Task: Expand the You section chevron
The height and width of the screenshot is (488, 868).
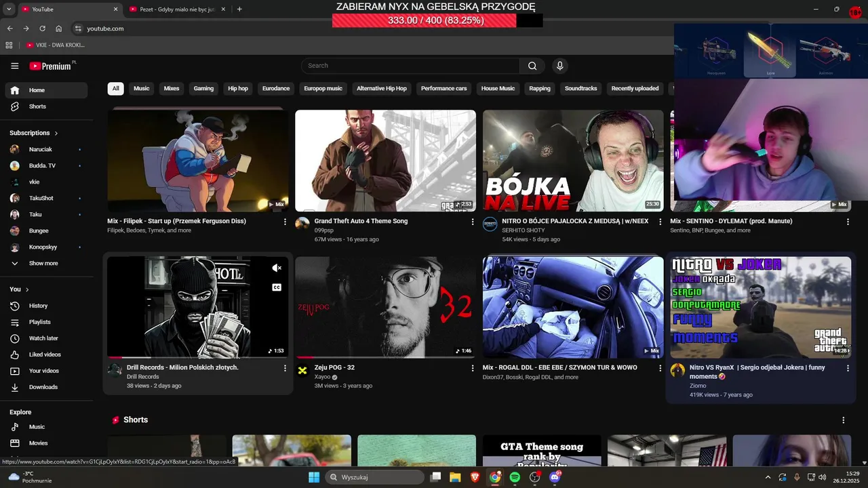Action: (x=27, y=290)
